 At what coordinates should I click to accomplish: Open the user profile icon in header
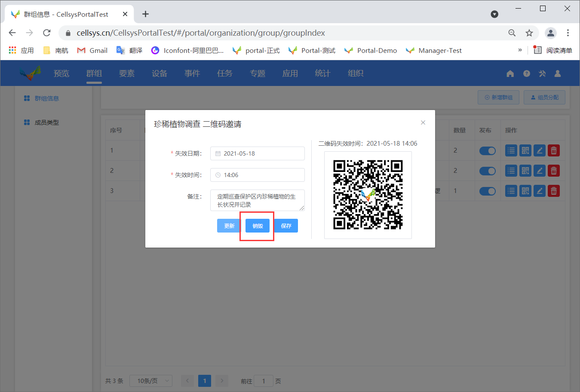point(558,73)
